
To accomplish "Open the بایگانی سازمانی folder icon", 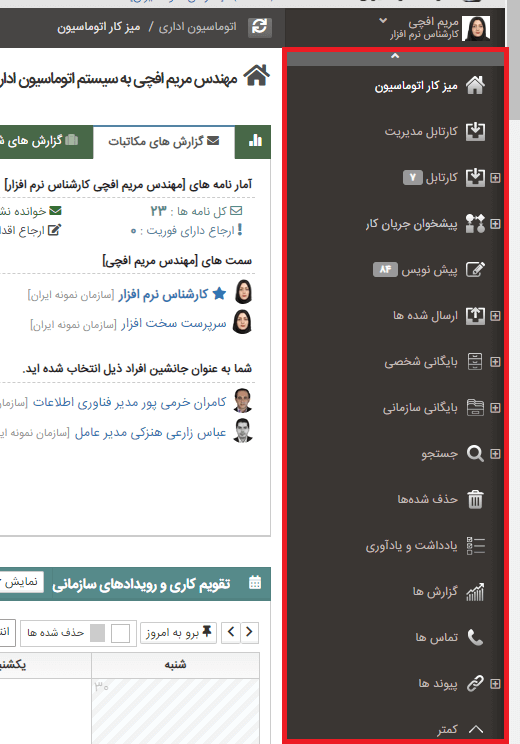I will (x=475, y=408).
